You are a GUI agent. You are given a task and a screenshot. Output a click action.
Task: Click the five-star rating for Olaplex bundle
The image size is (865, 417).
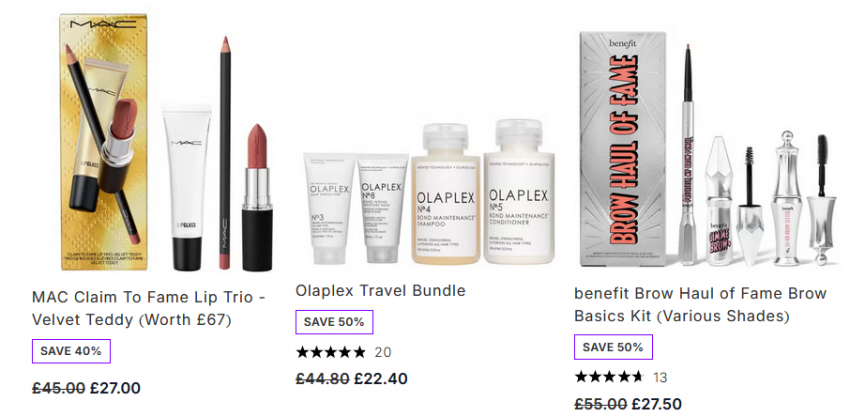[x=330, y=352]
